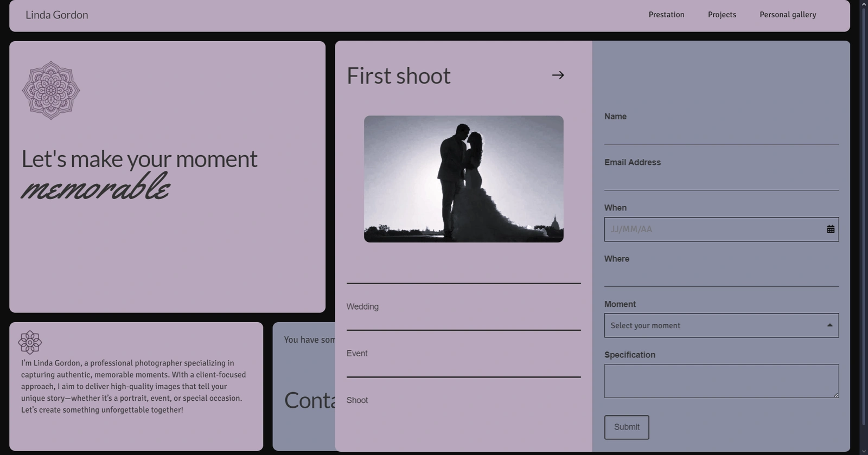This screenshot has height=455, width=868.
Task: Focus the Name input field
Action: coord(722,134)
